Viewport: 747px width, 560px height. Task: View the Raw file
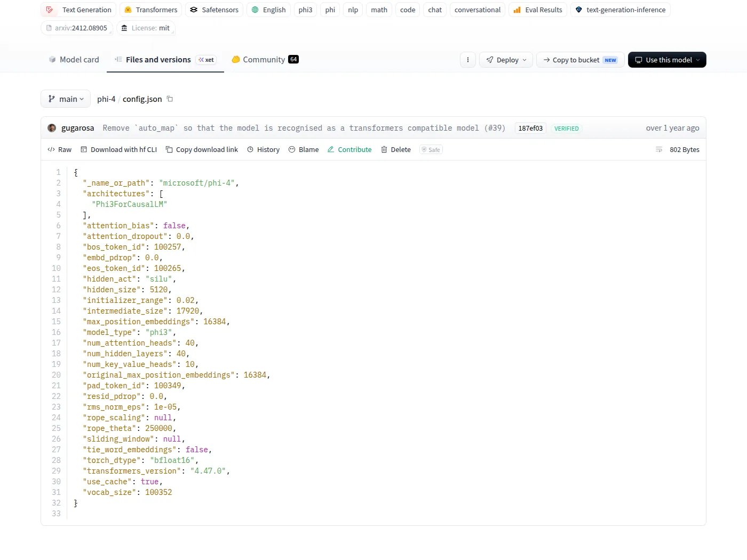pos(59,149)
